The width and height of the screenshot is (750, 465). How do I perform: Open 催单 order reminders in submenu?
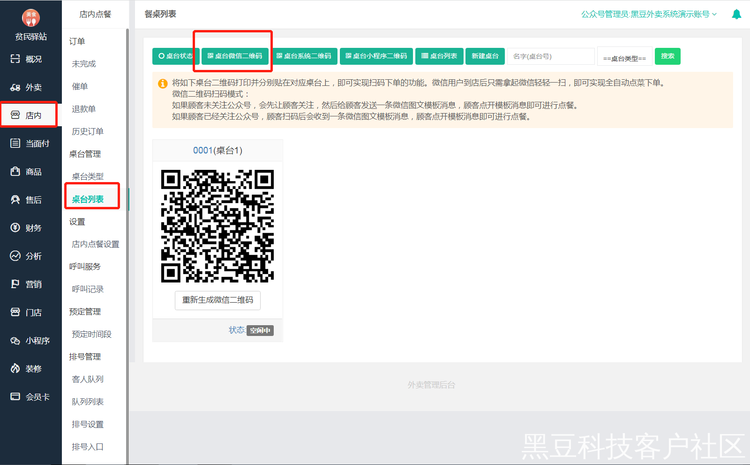[80, 86]
